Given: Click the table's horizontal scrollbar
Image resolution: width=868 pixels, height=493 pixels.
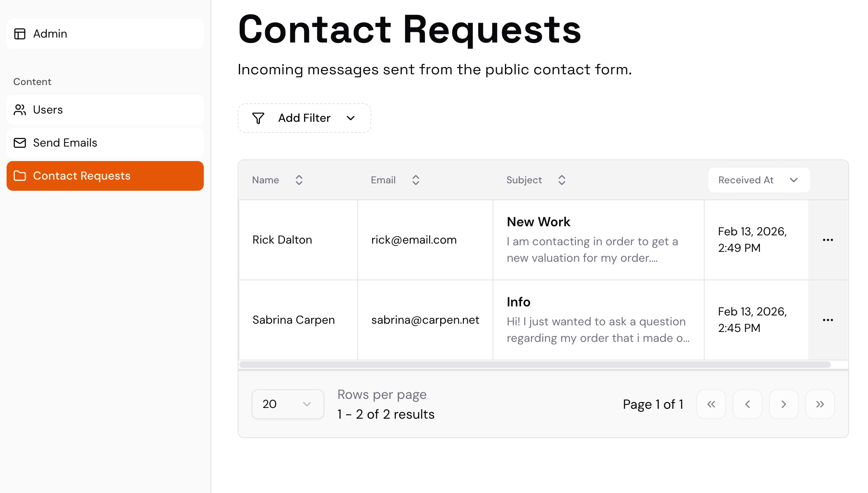Looking at the screenshot, I should [535, 365].
